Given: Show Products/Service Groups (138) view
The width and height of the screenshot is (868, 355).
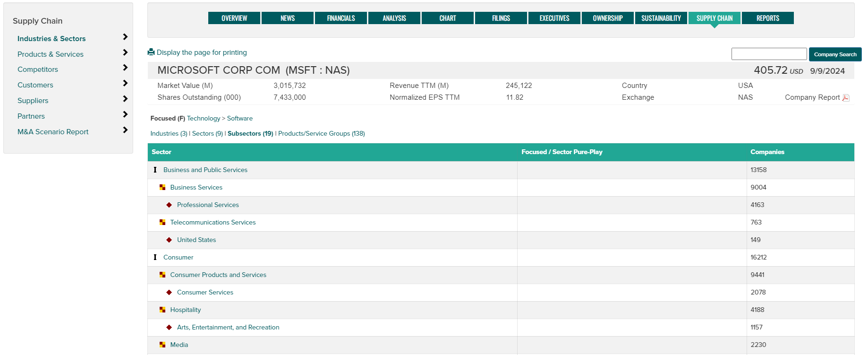Looking at the screenshot, I should tap(322, 133).
